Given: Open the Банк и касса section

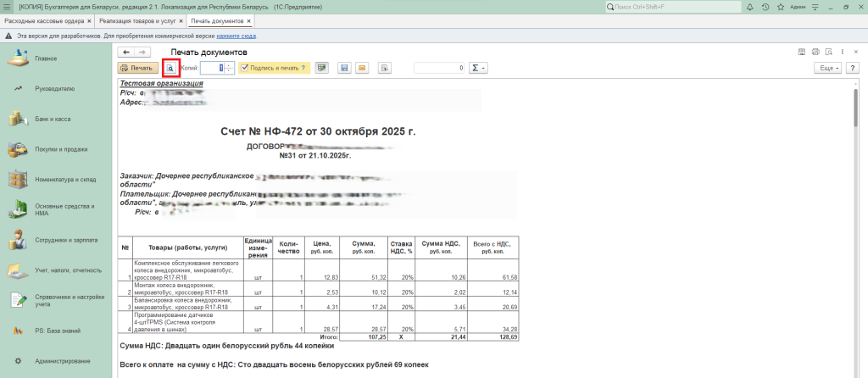Looking at the screenshot, I should 52,120.
